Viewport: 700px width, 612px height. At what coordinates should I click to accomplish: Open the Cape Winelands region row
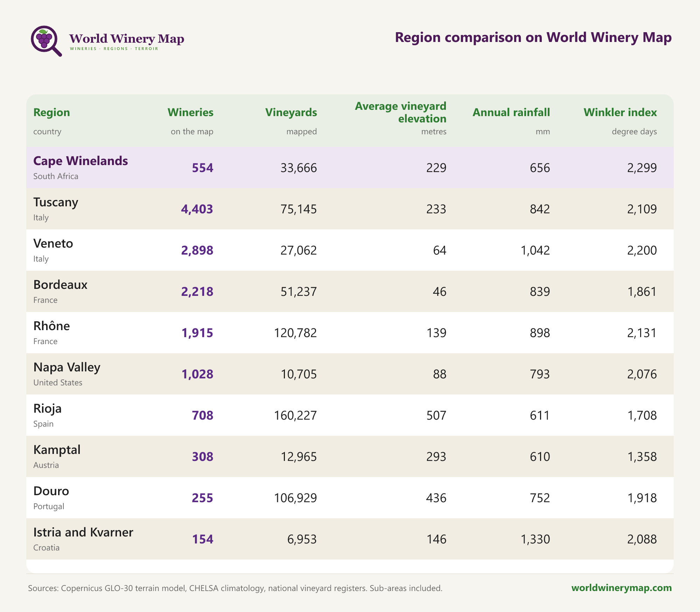[x=350, y=168]
